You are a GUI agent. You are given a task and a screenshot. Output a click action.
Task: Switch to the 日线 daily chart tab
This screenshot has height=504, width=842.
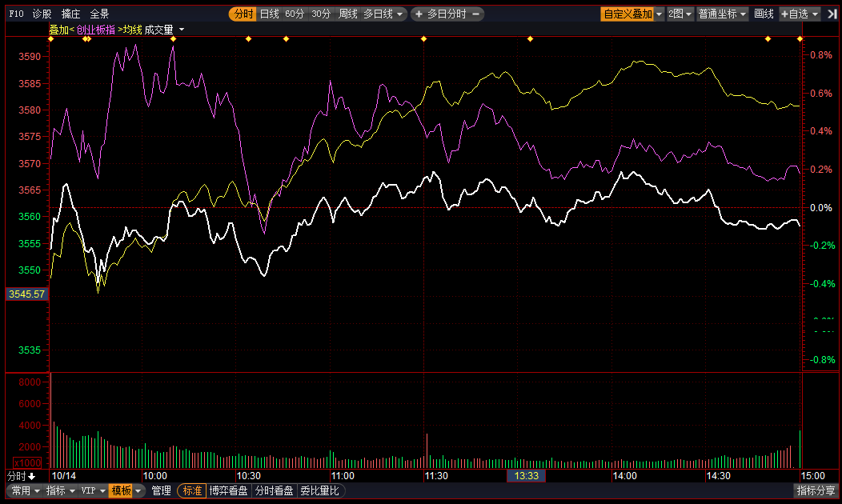(270, 14)
